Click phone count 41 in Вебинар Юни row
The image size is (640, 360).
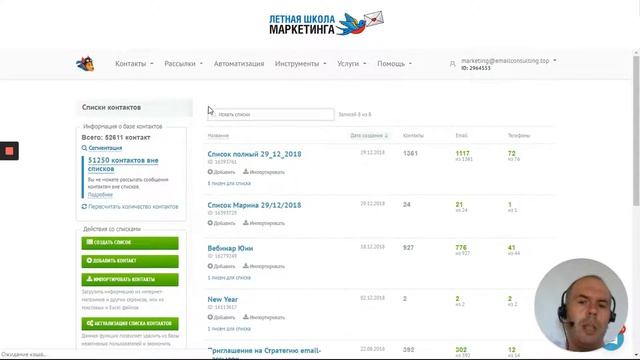tap(511, 247)
